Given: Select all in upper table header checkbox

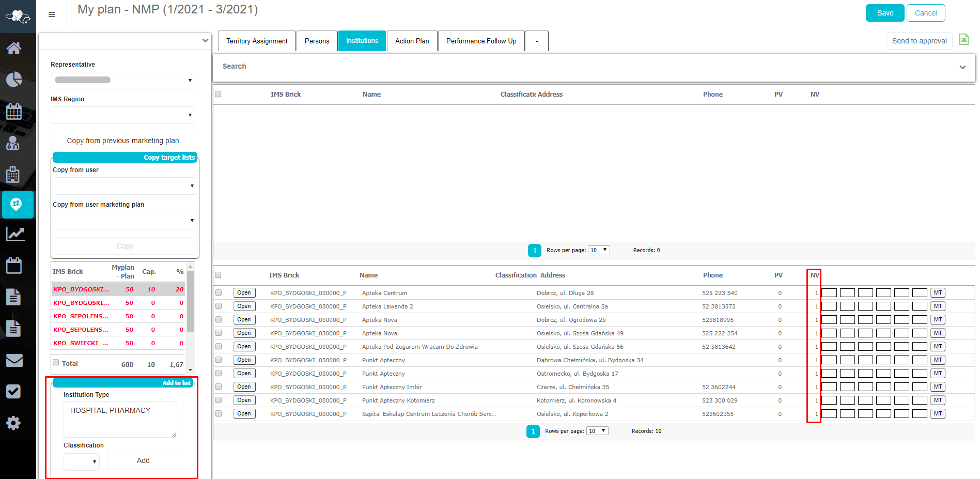Looking at the screenshot, I should [x=218, y=94].
